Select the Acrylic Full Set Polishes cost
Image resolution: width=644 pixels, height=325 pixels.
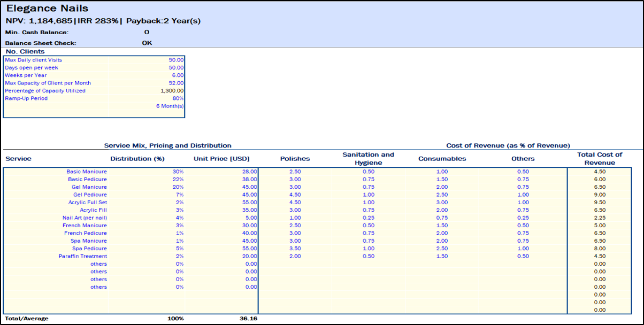click(x=295, y=203)
